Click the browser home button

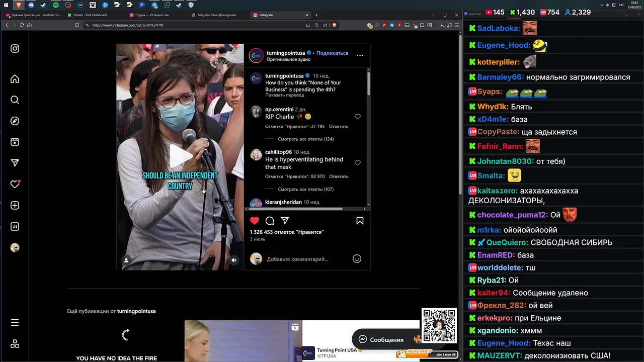click(x=29, y=25)
